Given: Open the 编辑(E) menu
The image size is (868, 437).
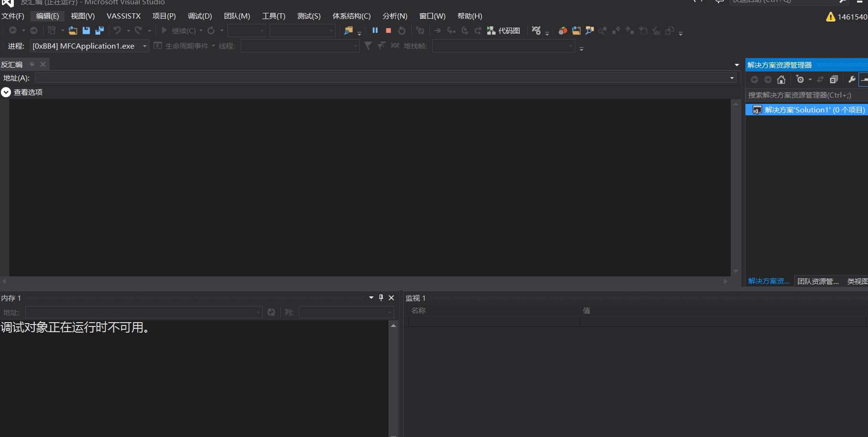Looking at the screenshot, I should (x=48, y=16).
